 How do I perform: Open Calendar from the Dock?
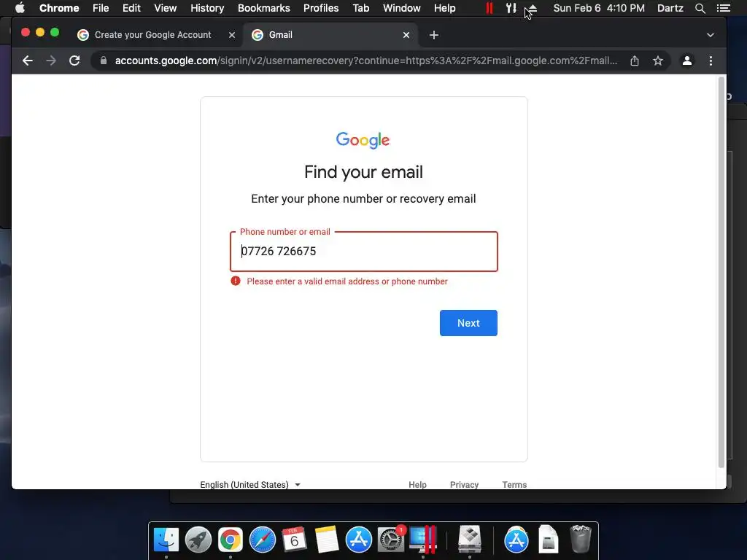[294, 540]
